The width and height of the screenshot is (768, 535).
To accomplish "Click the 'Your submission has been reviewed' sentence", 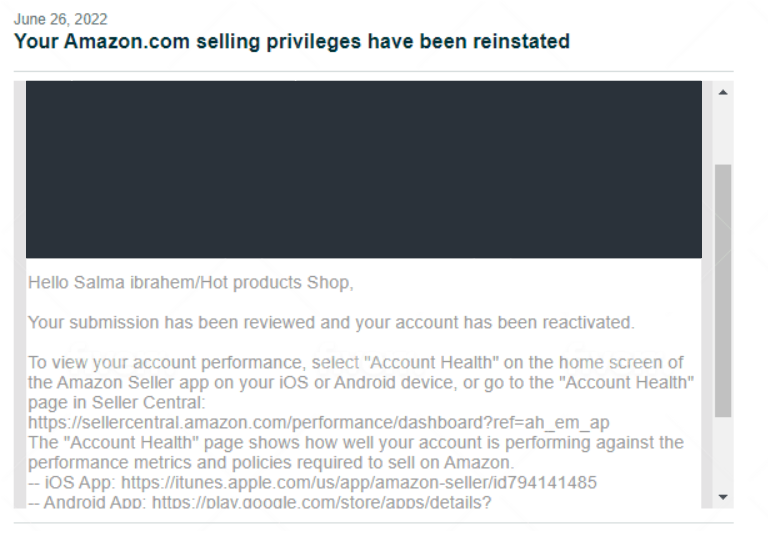I will click(x=331, y=322).
